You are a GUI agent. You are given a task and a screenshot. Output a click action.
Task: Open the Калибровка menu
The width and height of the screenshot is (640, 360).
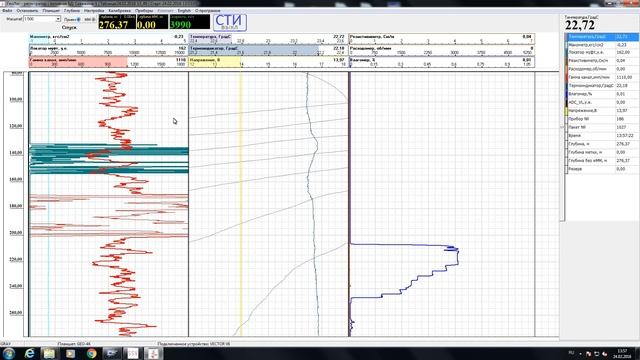point(120,11)
